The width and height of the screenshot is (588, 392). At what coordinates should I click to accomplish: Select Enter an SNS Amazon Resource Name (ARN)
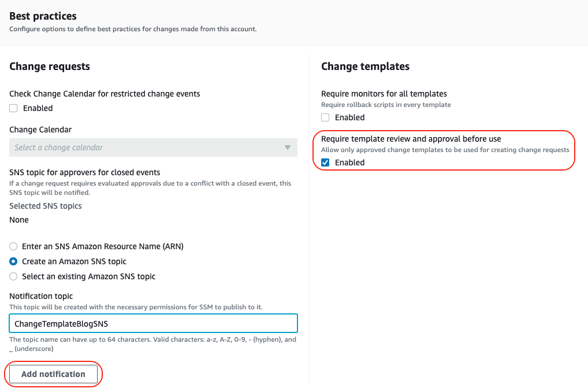[x=13, y=246]
